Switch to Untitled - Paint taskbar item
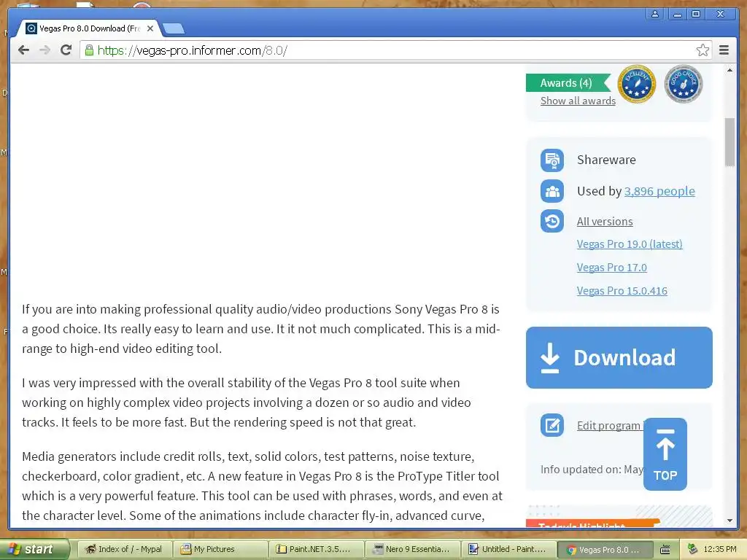 (x=508, y=549)
